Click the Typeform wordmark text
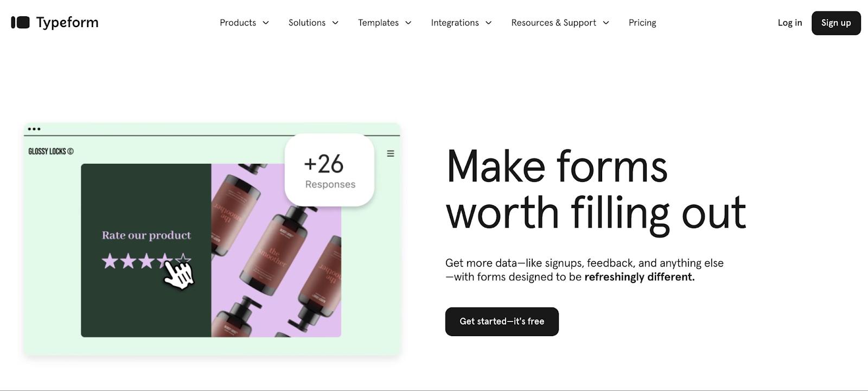Image resolution: width=868 pixels, height=391 pixels. (x=67, y=23)
